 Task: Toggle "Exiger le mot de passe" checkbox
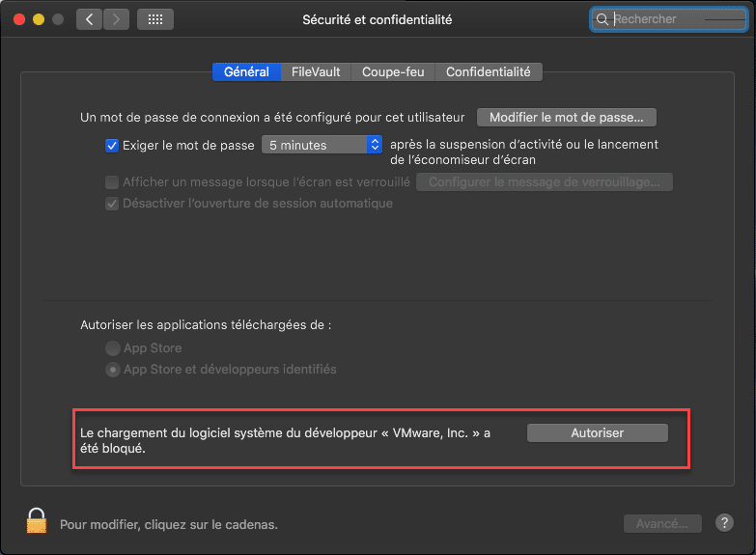tap(112, 146)
